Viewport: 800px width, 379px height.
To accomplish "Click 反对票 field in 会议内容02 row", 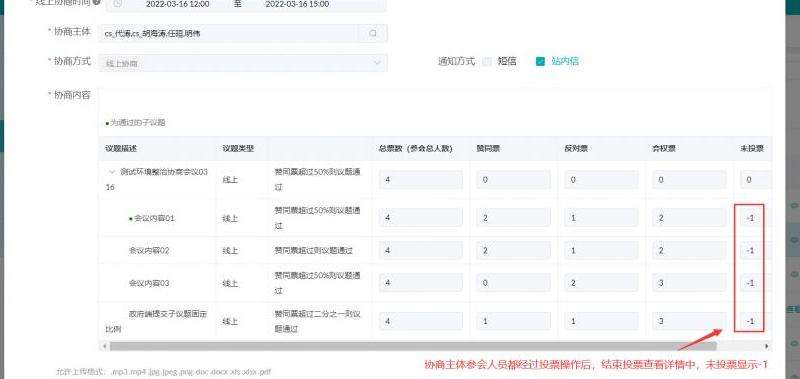I will [x=601, y=250].
